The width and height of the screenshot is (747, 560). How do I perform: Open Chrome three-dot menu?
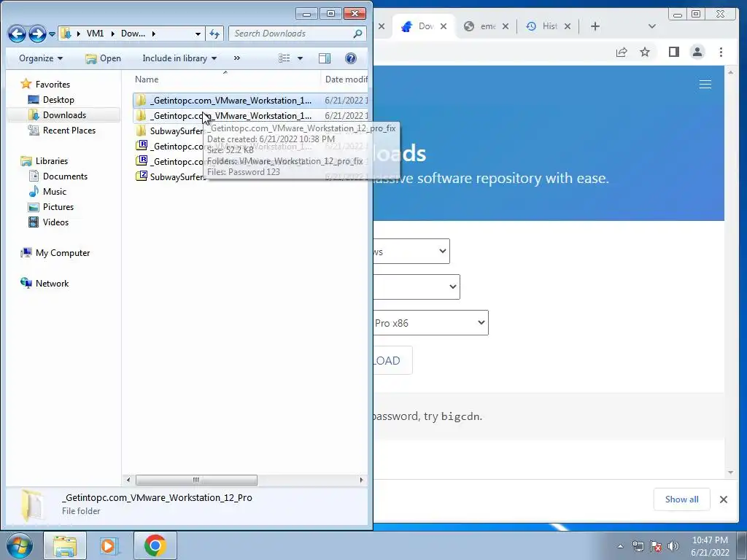coord(721,52)
